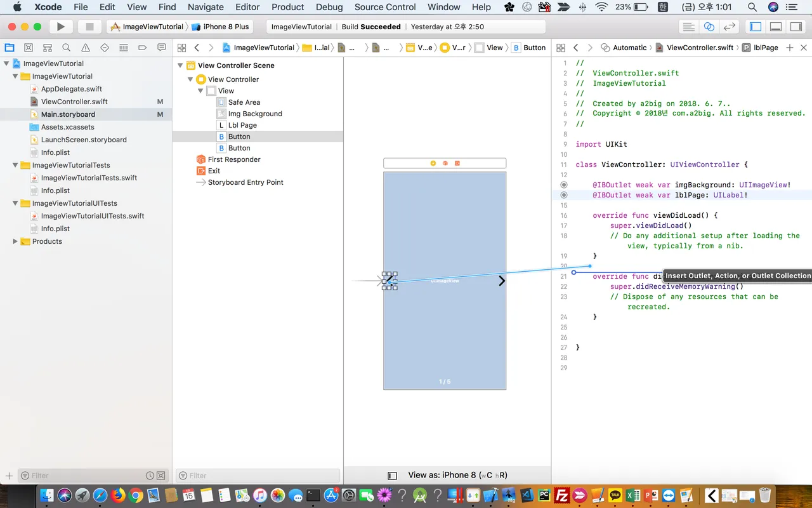Click View as: iPhone 8 button
Viewport: 812px width, 508px height.
click(x=457, y=475)
